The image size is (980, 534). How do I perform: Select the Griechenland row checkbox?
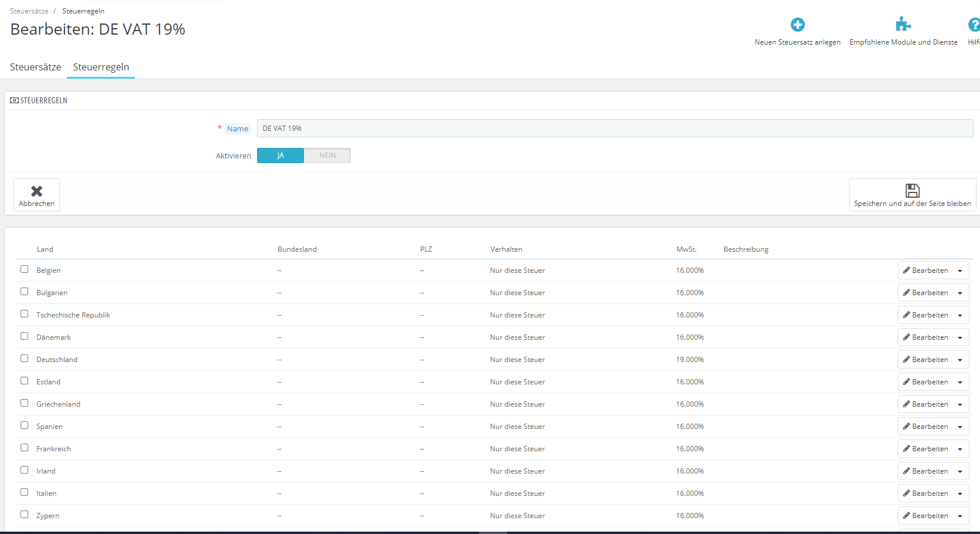pyautogui.click(x=24, y=403)
